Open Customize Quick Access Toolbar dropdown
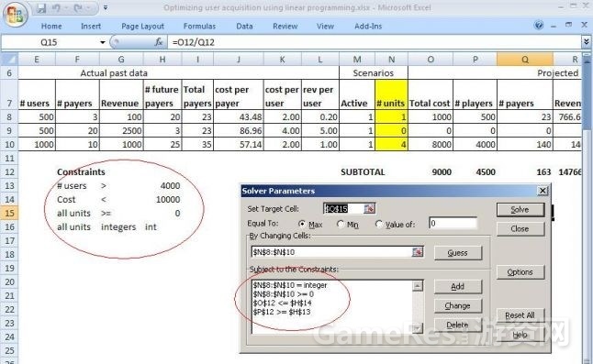593x364 pixels. 106,7
